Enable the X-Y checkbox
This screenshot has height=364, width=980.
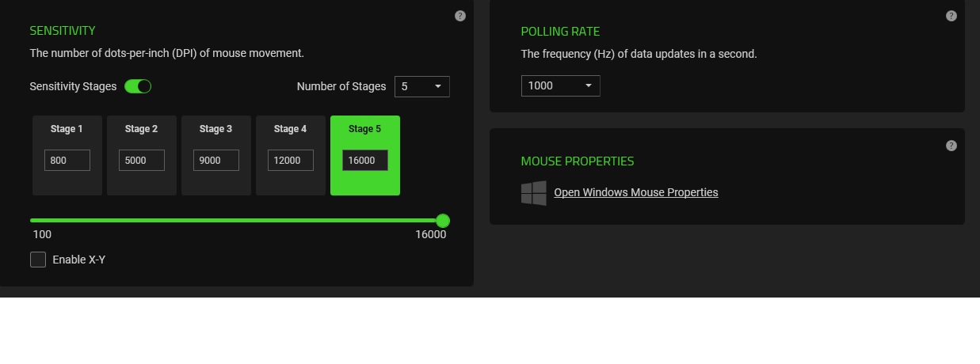[38, 260]
